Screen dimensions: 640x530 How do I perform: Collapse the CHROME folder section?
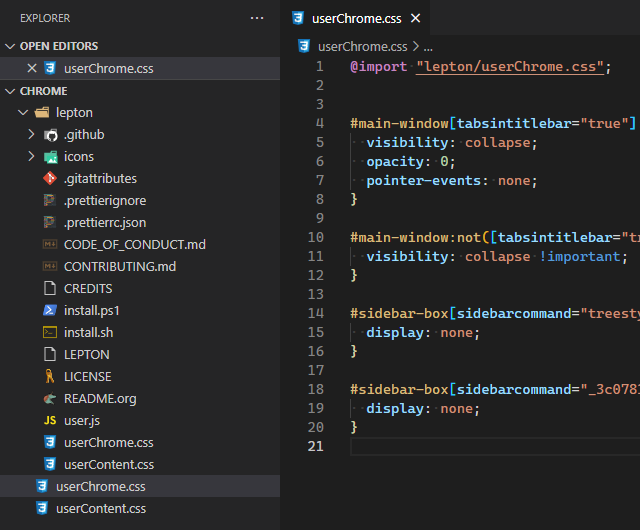click(10, 91)
